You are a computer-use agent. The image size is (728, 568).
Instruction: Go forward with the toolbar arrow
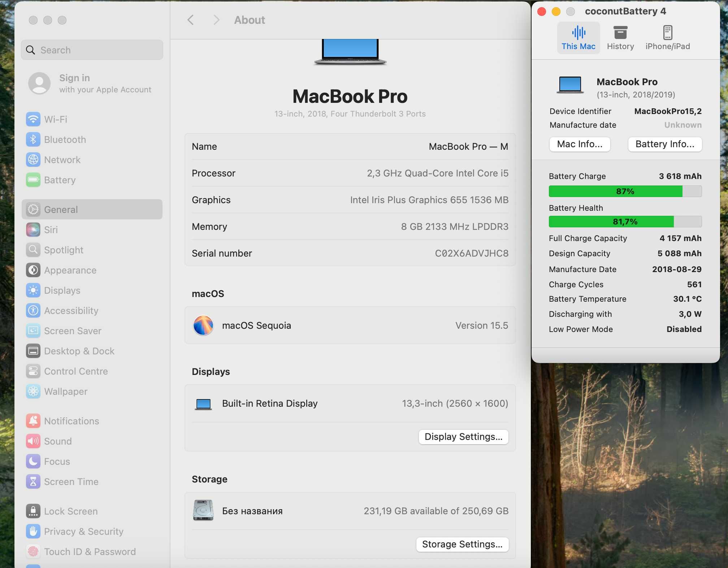(216, 20)
